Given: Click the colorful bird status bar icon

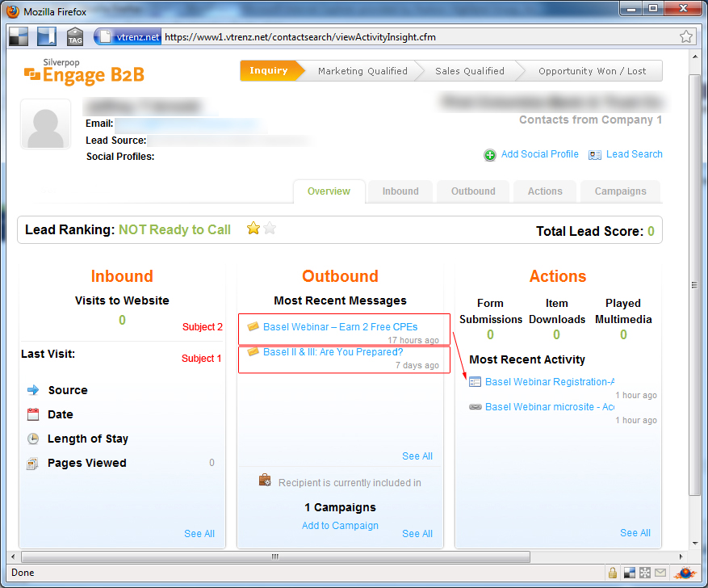Looking at the screenshot, I should coord(685,573).
